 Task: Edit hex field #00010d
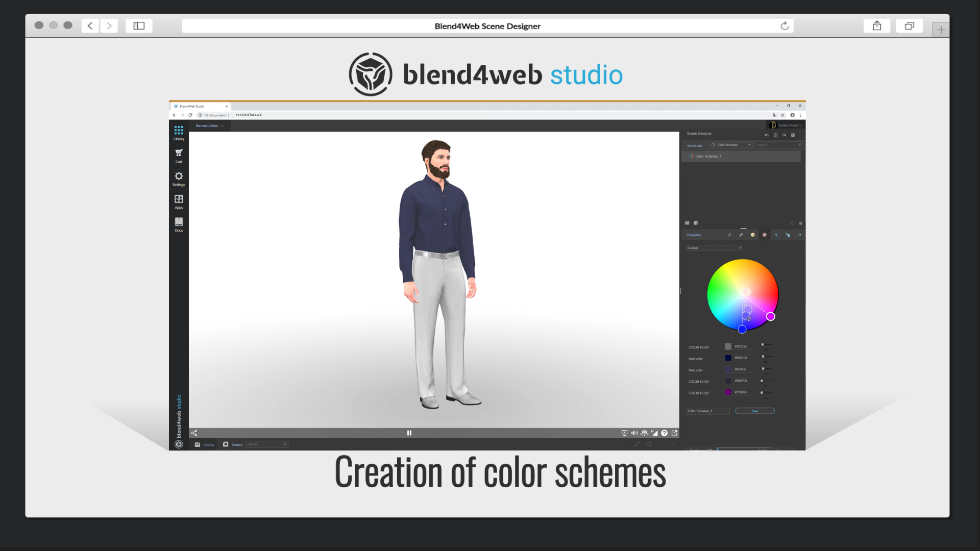743,358
